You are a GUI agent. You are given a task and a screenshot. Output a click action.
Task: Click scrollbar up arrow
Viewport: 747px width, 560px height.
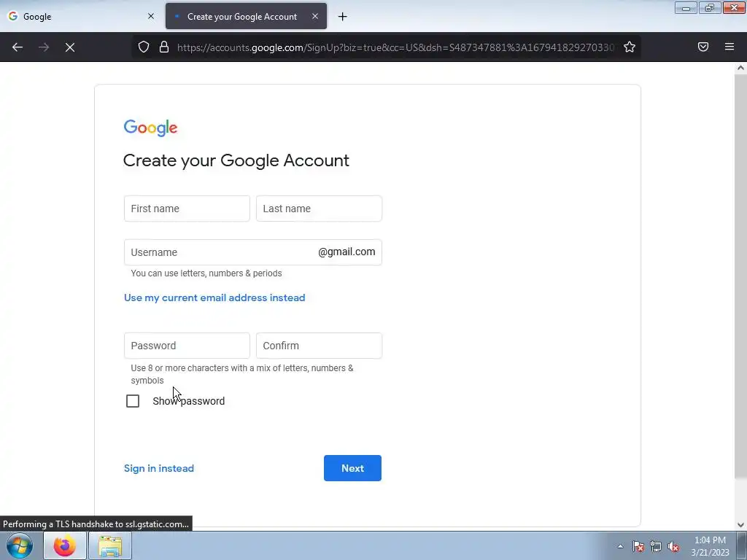pyautogui.click(x=740, y=68)
